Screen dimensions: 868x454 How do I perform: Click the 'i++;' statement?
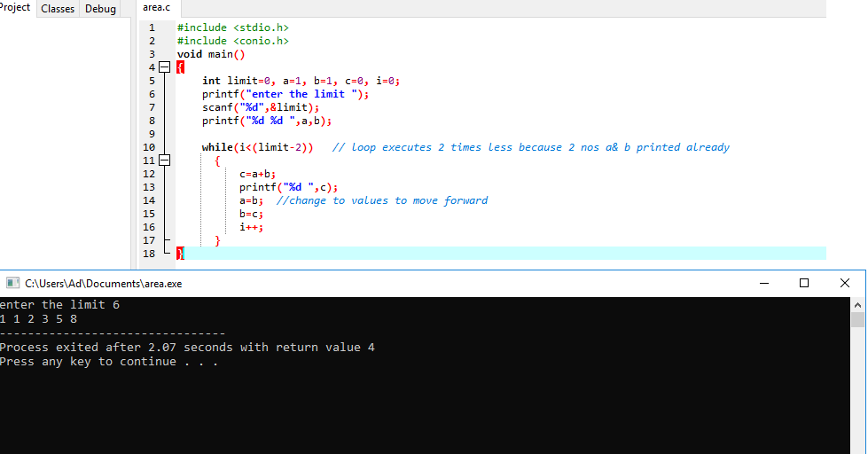click(x=251, y=227)
